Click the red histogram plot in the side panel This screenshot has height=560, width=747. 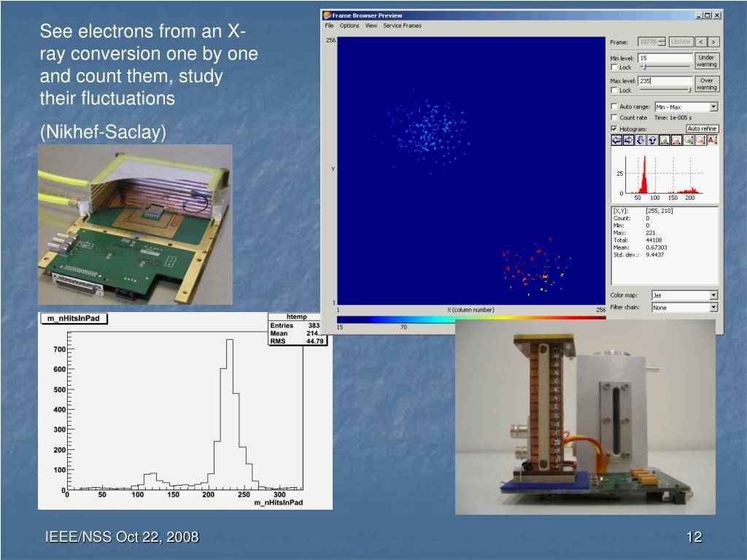click(665, 175)
